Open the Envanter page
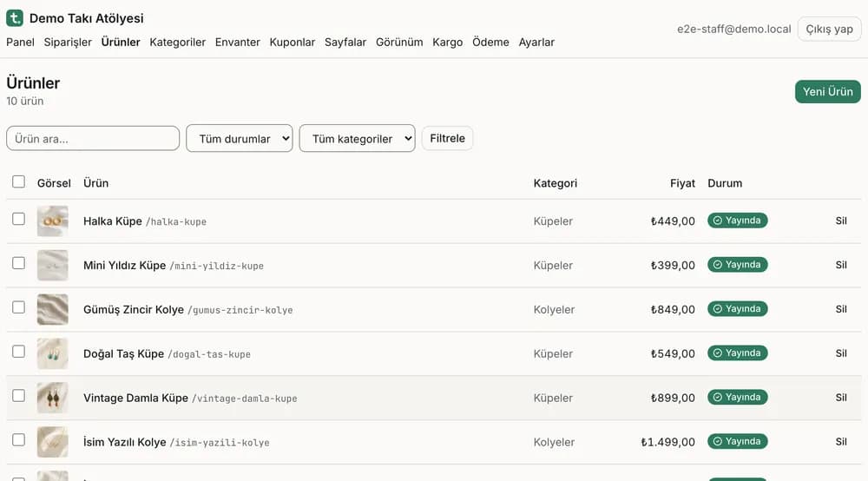The image size is (868, 481). pos(238,42)
